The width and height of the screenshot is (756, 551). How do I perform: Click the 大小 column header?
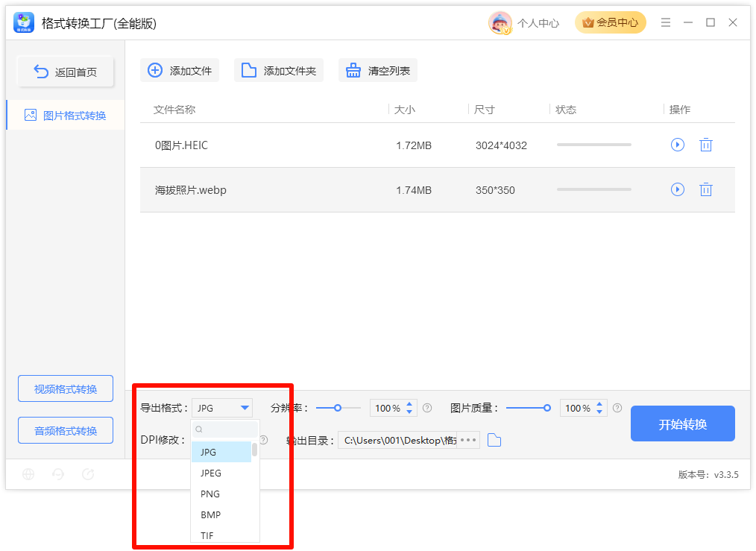pyautogui.click(x=405, y=110)
